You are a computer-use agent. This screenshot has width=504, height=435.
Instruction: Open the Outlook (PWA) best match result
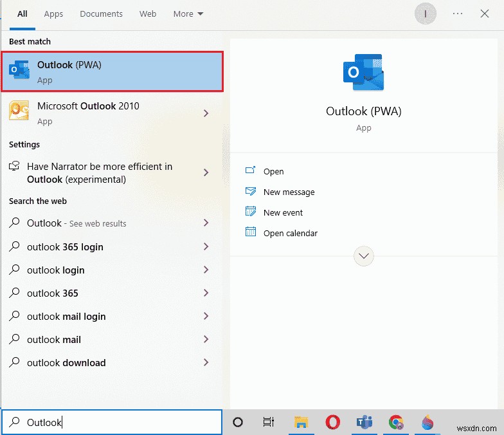pyautogui.click(x=112, y=72)
